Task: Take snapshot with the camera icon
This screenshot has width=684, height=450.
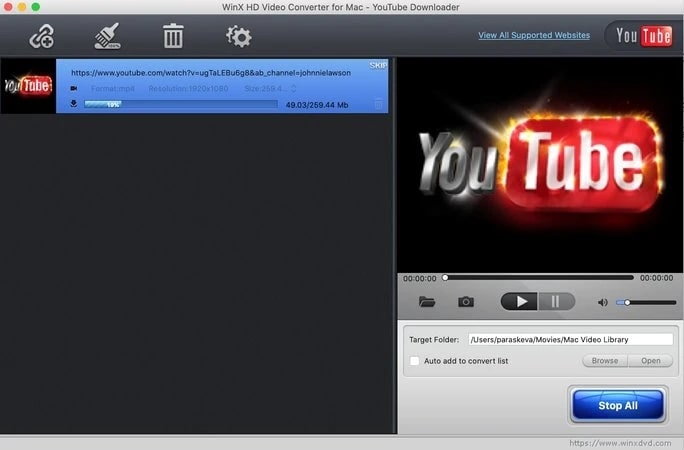Action: [x=466, y=301]
